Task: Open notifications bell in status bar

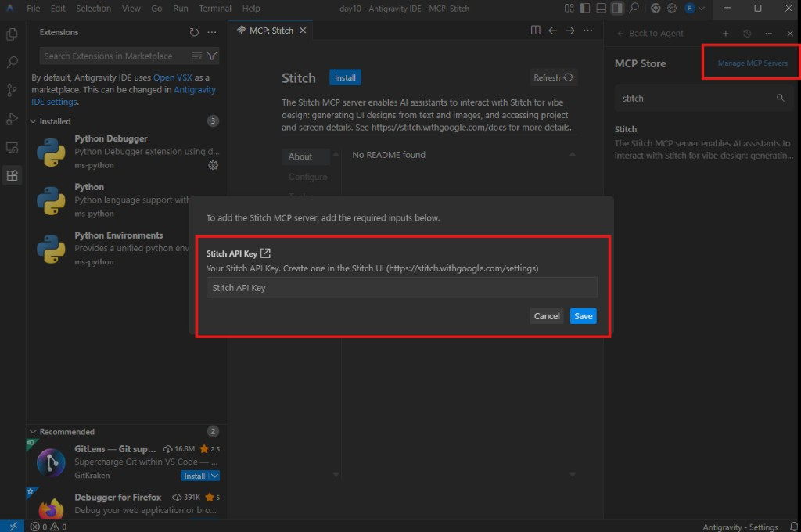Action: [x=793, y=527]
